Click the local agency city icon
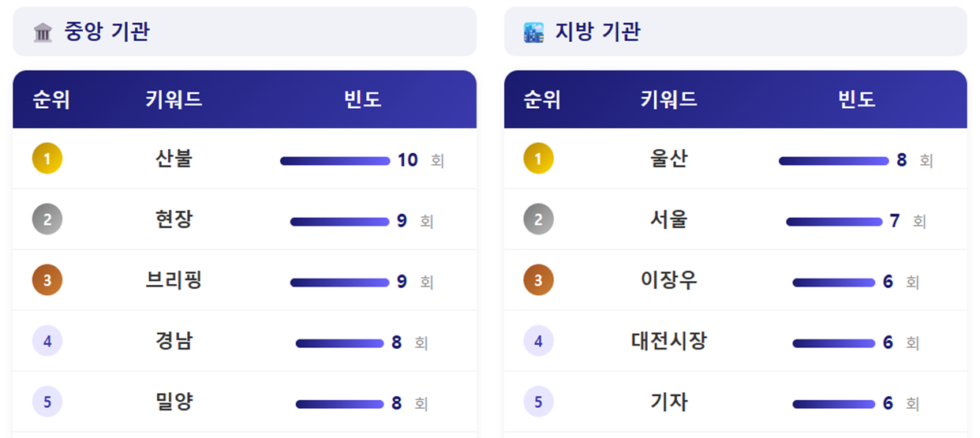 coord(534,32)
